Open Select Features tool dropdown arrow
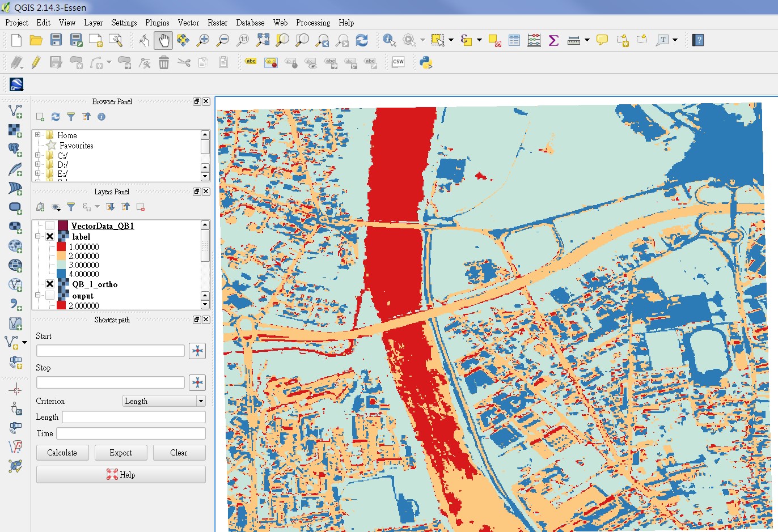Image resolution: width=778 pixels, height=532 pixels. [451, 40]
